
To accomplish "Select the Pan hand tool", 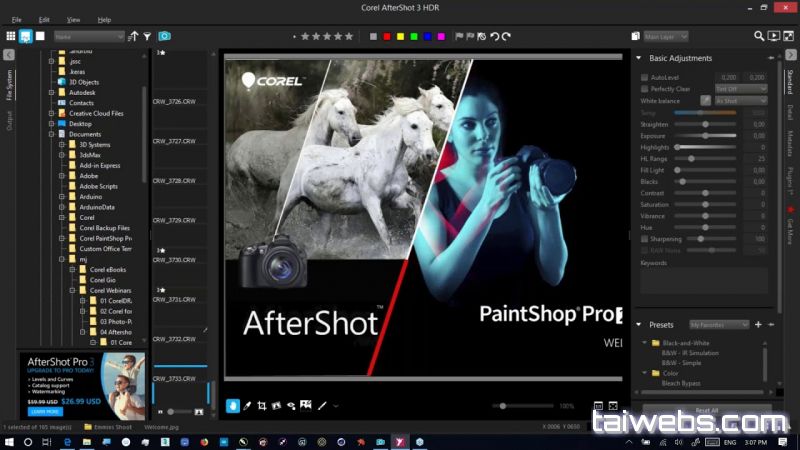I will (233, 406).
